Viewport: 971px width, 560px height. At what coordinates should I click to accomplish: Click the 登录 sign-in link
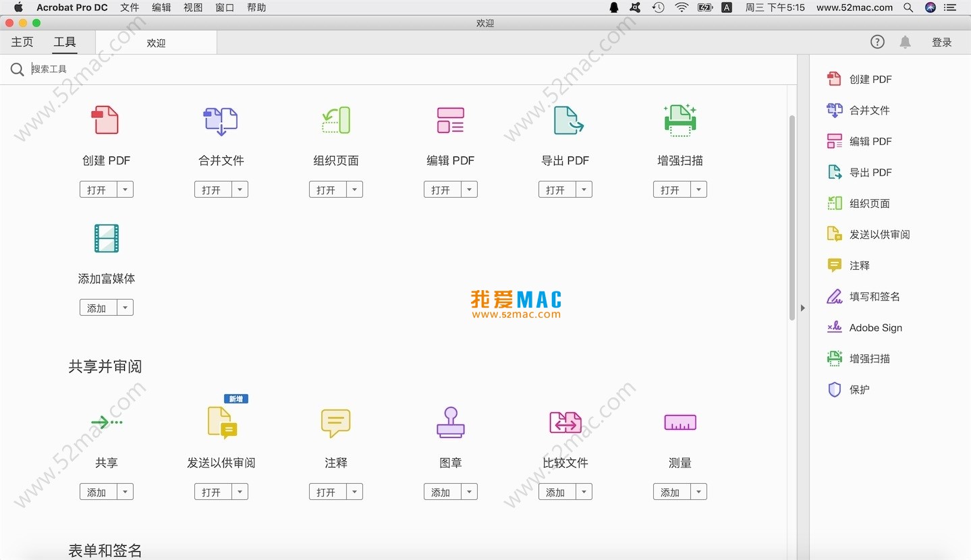coord(942,42)
